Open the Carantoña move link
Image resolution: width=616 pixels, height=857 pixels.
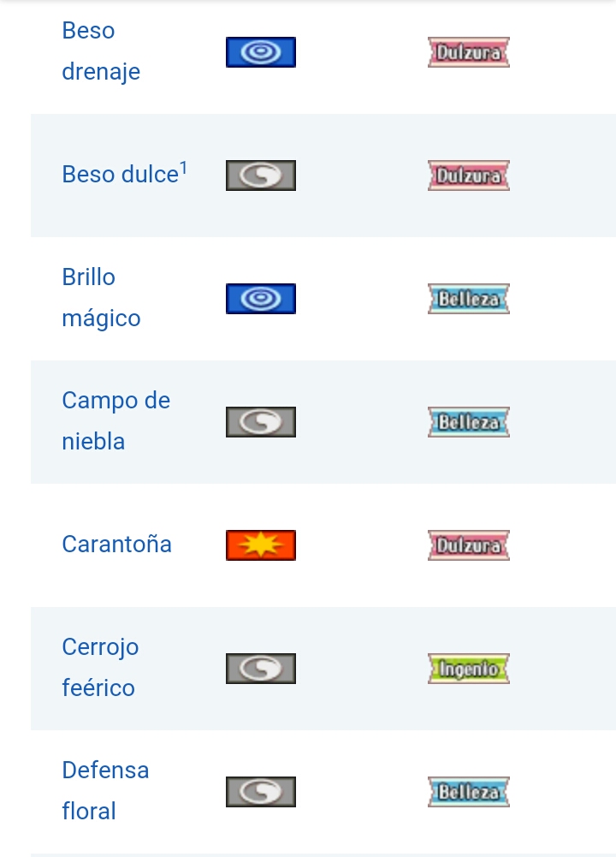pyautogui.click(x=116, y=545)
